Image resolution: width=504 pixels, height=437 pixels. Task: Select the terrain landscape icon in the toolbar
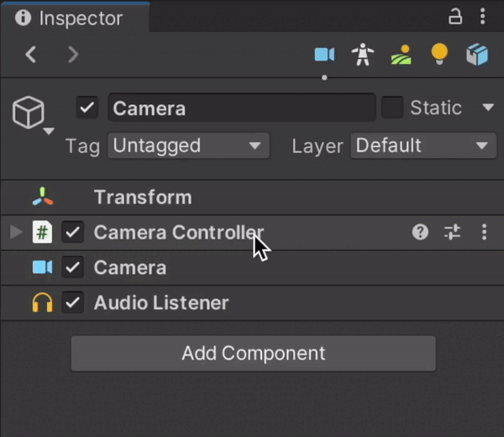click(401, 55)
